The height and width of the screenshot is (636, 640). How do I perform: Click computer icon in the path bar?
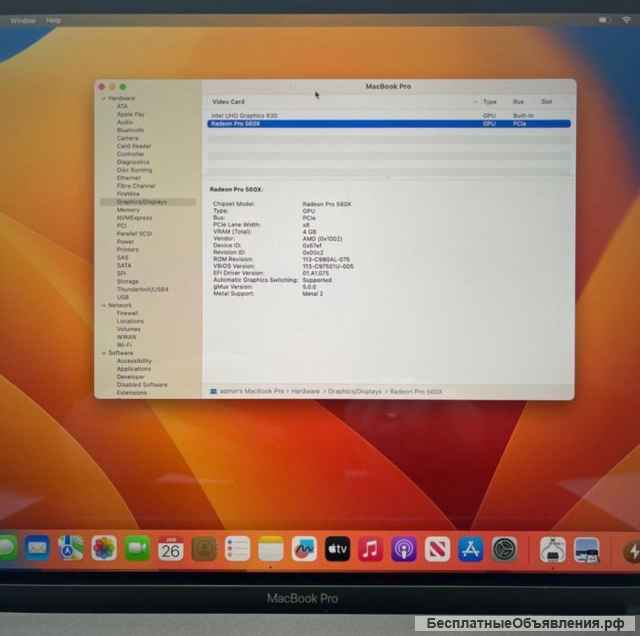213,391
